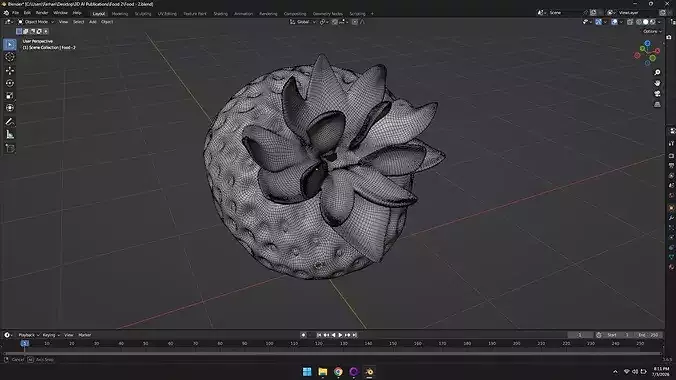Open the Keying dropdown in timeline

(x=51, y=335)
